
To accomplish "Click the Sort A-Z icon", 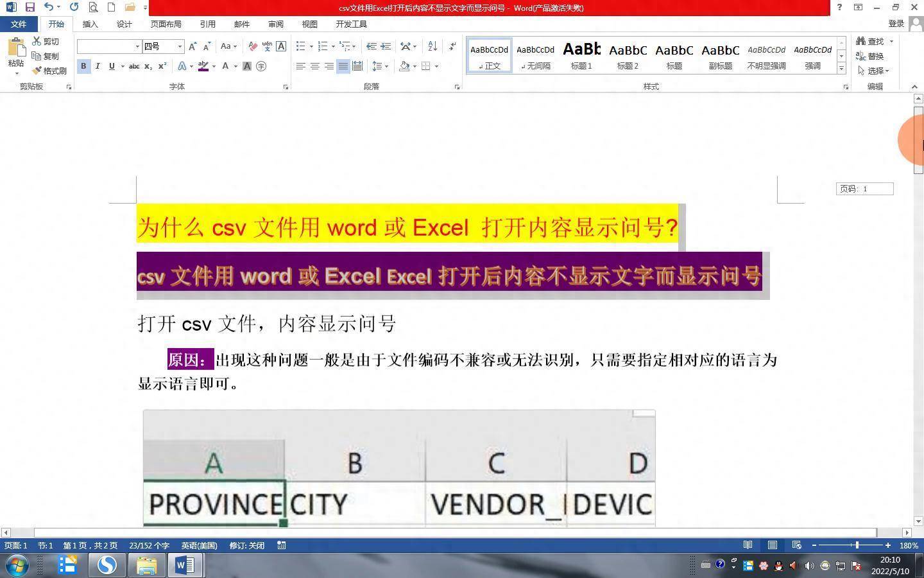I will [x=432, y=46].
